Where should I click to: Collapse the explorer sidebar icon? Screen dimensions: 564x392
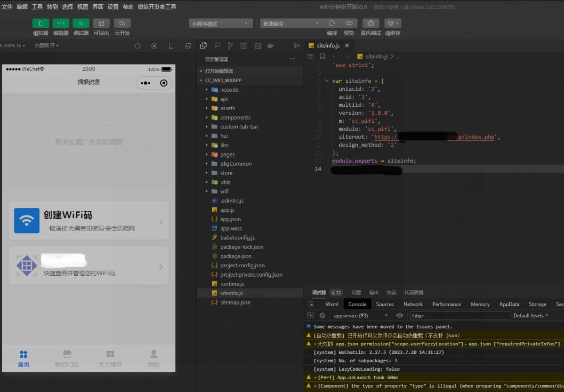297,45
